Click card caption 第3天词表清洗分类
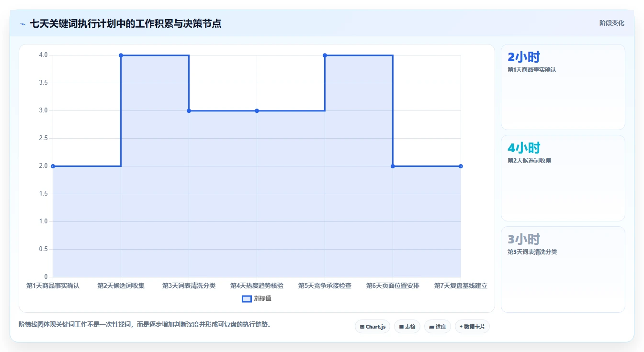644x352 pixels. click(532, 252)
